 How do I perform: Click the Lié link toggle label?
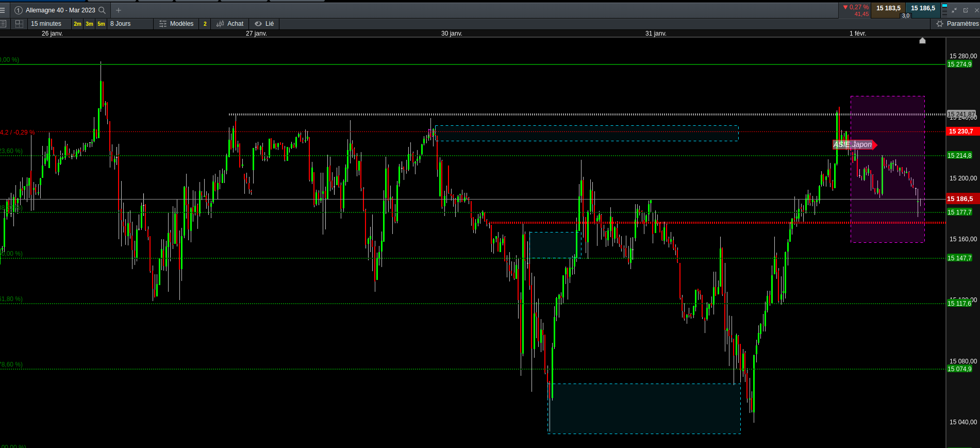point(270,24)
